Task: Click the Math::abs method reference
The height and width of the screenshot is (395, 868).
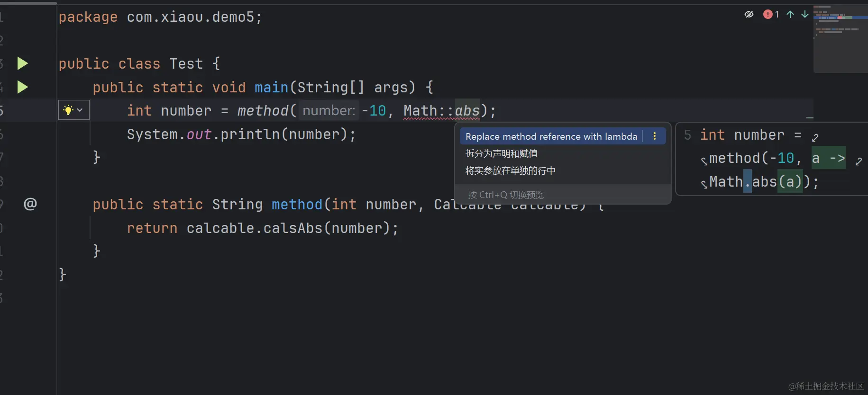Action: click(x=442, y=111)
